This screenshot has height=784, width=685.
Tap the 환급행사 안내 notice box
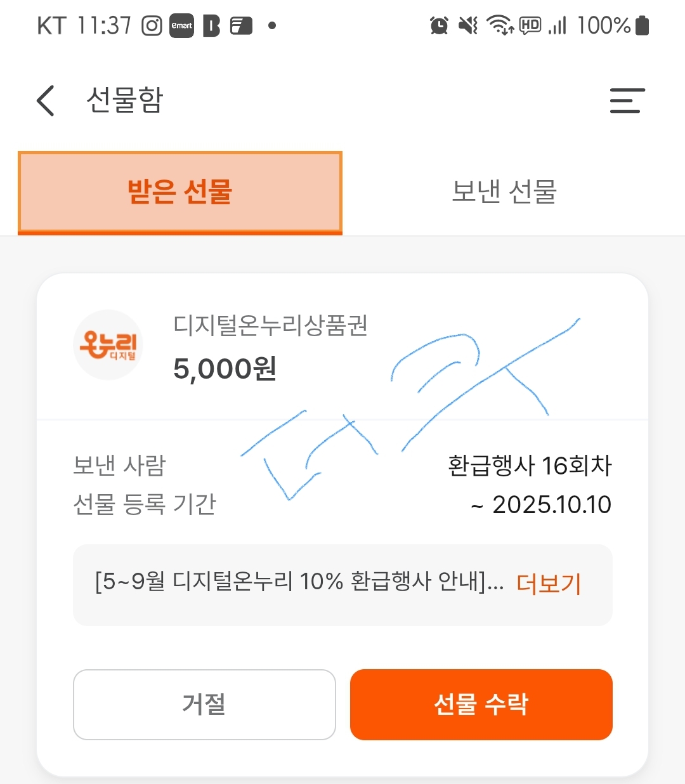[342, 585]
